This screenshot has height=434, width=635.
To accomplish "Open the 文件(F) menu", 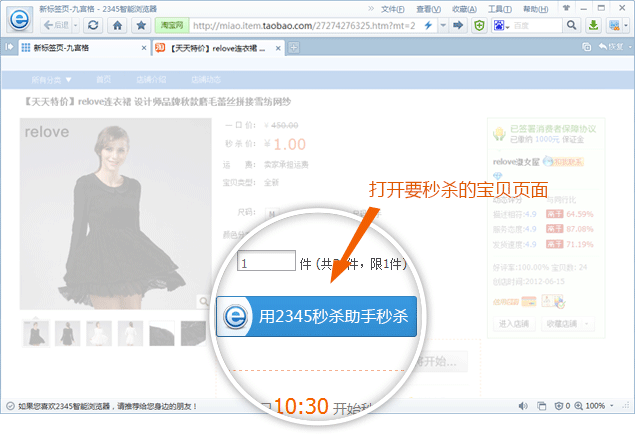I will 392,9.
